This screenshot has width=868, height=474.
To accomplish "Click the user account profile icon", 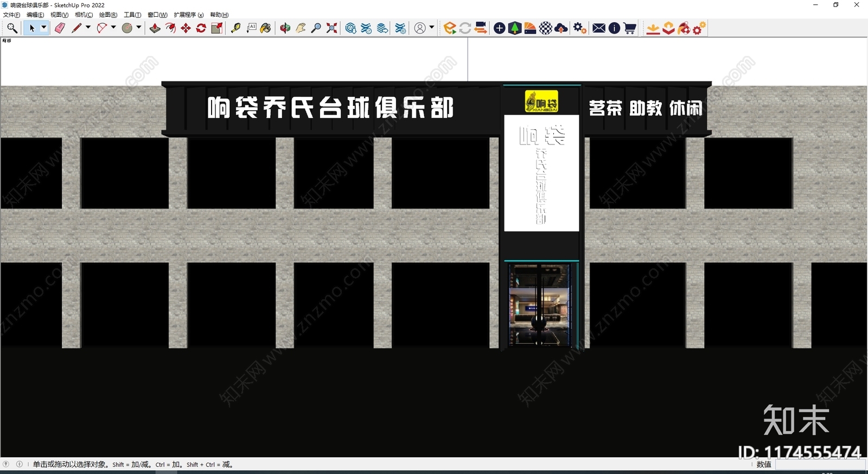I will pyautogui.click(x=420, y=28).
